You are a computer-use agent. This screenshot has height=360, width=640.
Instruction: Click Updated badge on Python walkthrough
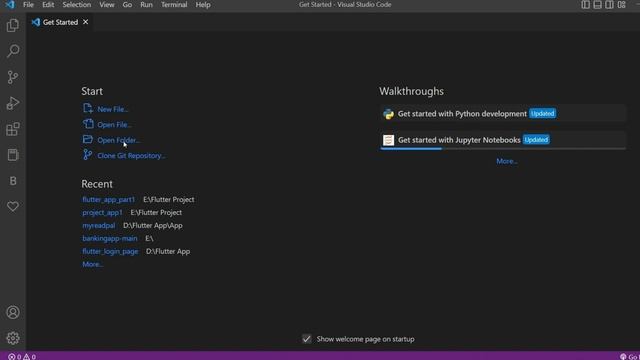(x=542, y=113)
